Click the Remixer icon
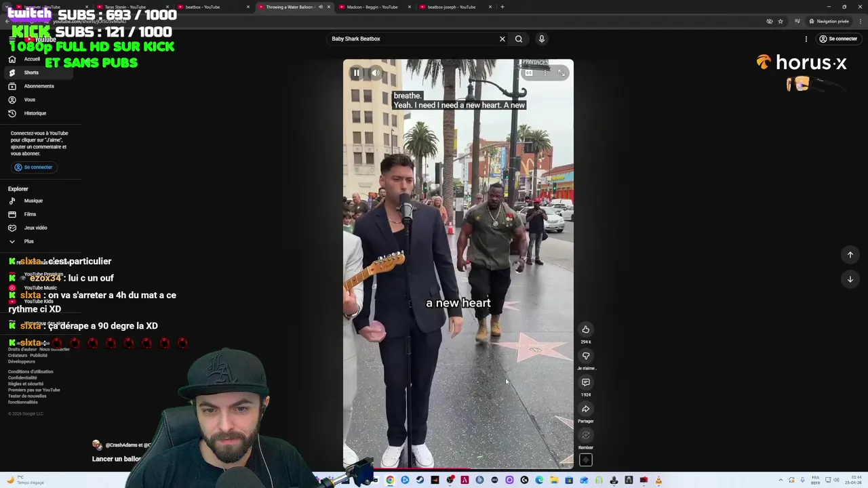The image size is (868, 488). click(586, 435)
